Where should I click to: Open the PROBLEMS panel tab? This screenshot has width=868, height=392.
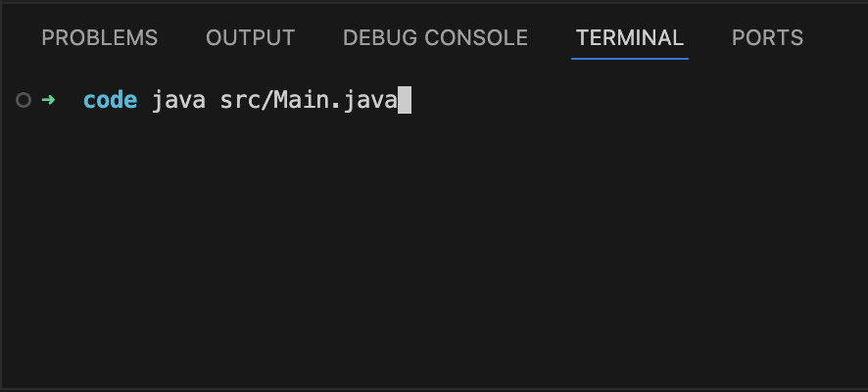tap(100, 37)
